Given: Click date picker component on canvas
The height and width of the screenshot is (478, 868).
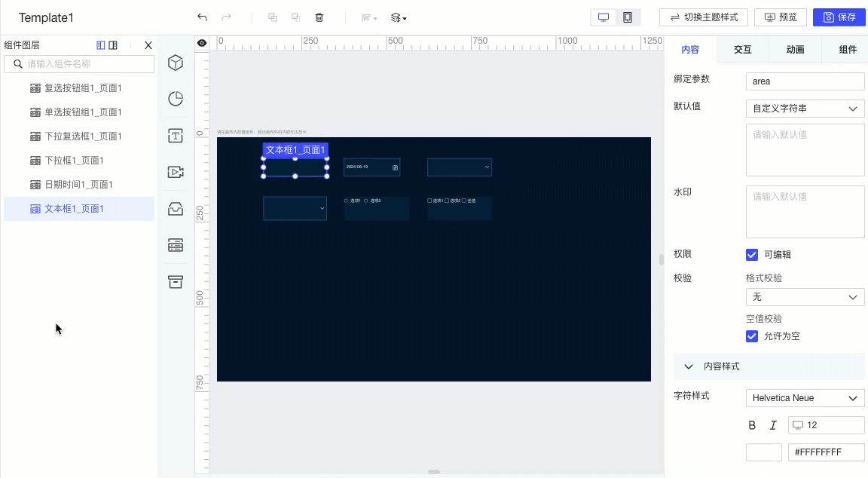Looking at the screenshot, I should tap(372, 167).
